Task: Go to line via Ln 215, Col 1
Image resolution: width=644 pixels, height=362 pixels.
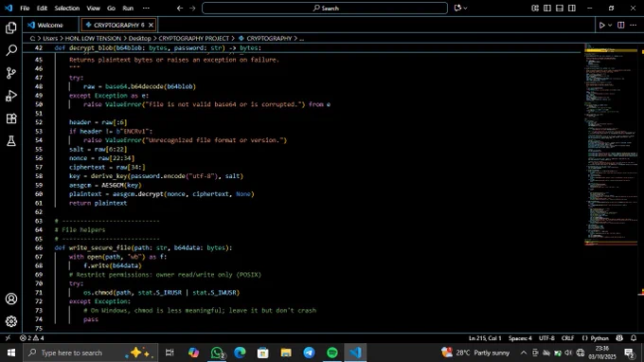Action: 485,338
